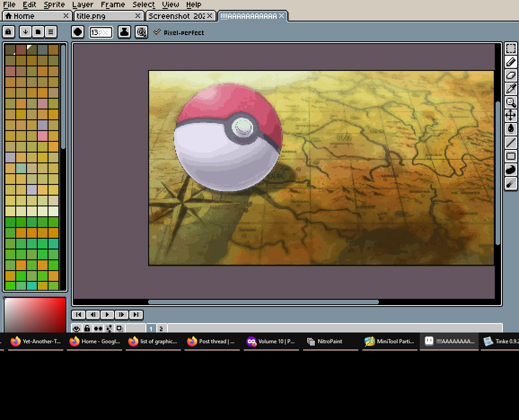This screenshot has width=519, height=420.
Task: Select the Zoom magnifier tool
Action: (x=511, y=102)
